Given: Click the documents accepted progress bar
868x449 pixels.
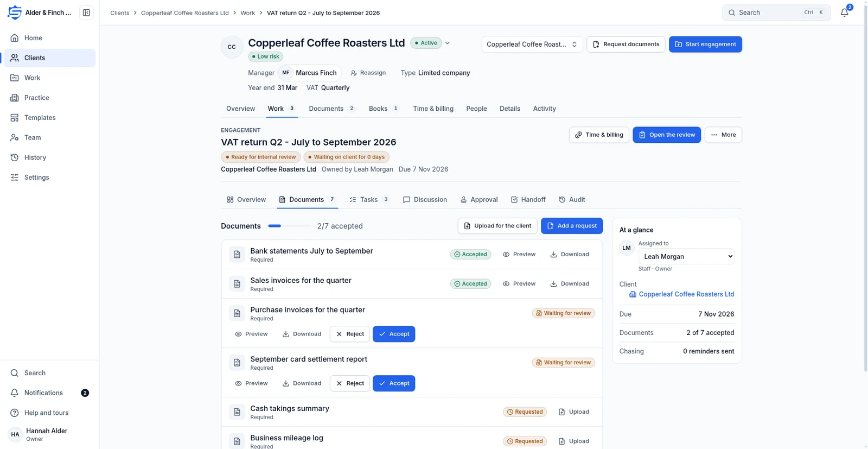Looking at the screenshot, I should pyautogui.click(x=290, y=226).
